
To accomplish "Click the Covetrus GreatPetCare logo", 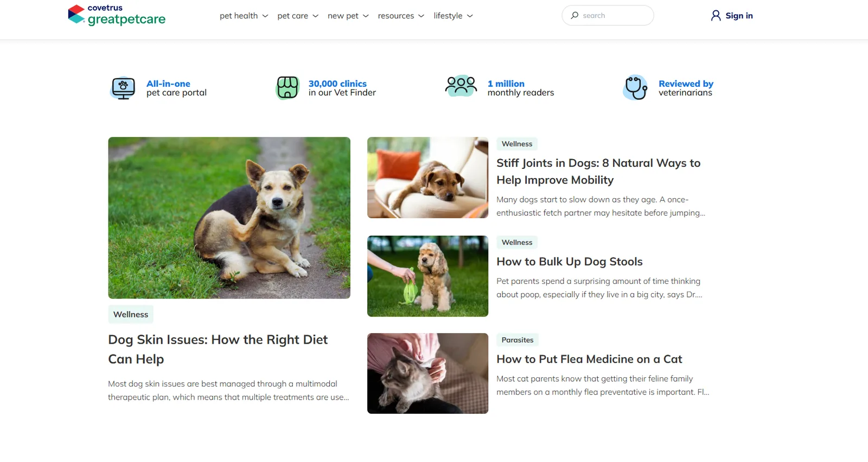I will pyautogui.click(x=117, y=15).
